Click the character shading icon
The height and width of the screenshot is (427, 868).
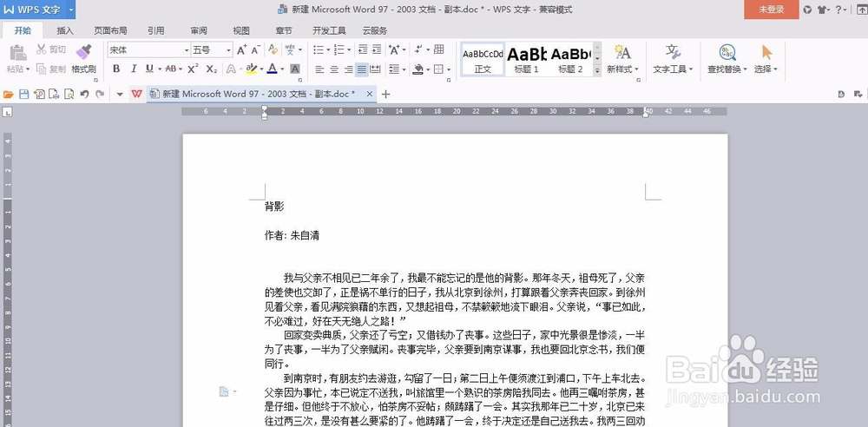295,69
